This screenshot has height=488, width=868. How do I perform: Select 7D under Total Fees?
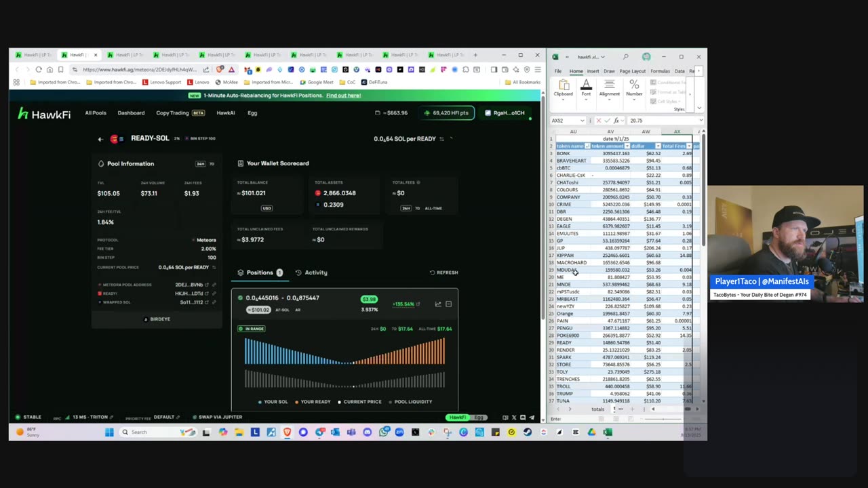tap(417, 208)
